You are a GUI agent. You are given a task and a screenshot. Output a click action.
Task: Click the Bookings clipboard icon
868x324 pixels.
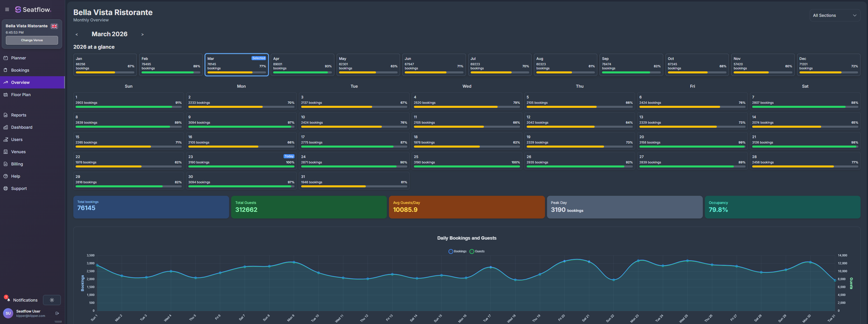click(x=6, y=70)
